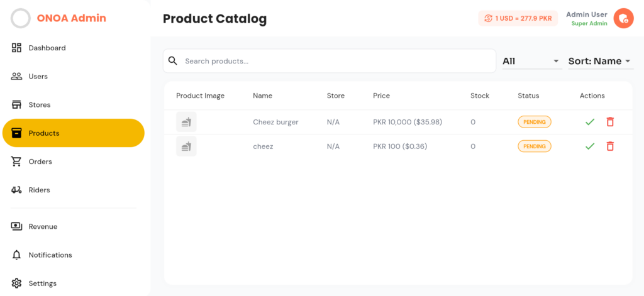Viewport: 644px width, 296px height.
Task: Click the Users people icon
Action: [16, 77]
